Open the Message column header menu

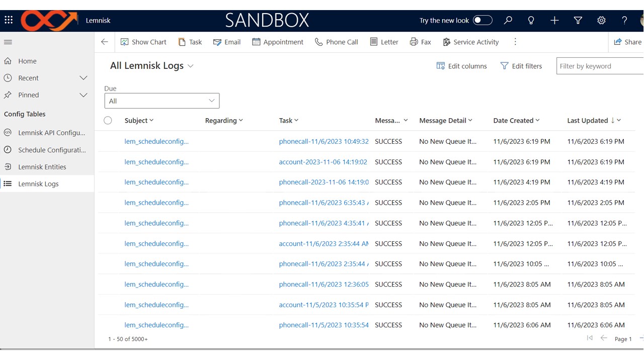point(391,120)
